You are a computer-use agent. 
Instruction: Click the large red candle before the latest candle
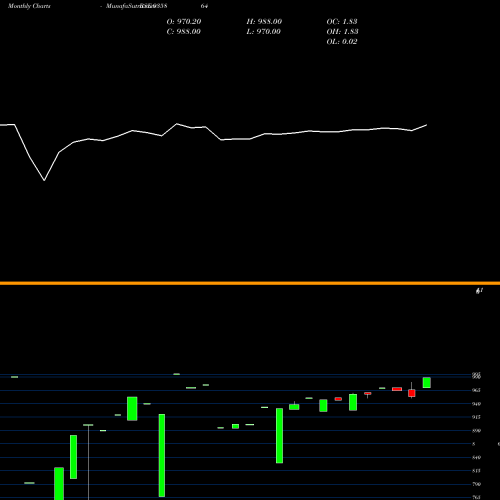[412, 393]
